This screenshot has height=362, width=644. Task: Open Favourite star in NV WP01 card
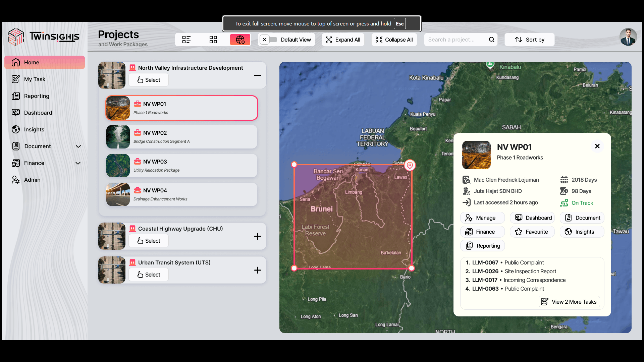(532, 232)
